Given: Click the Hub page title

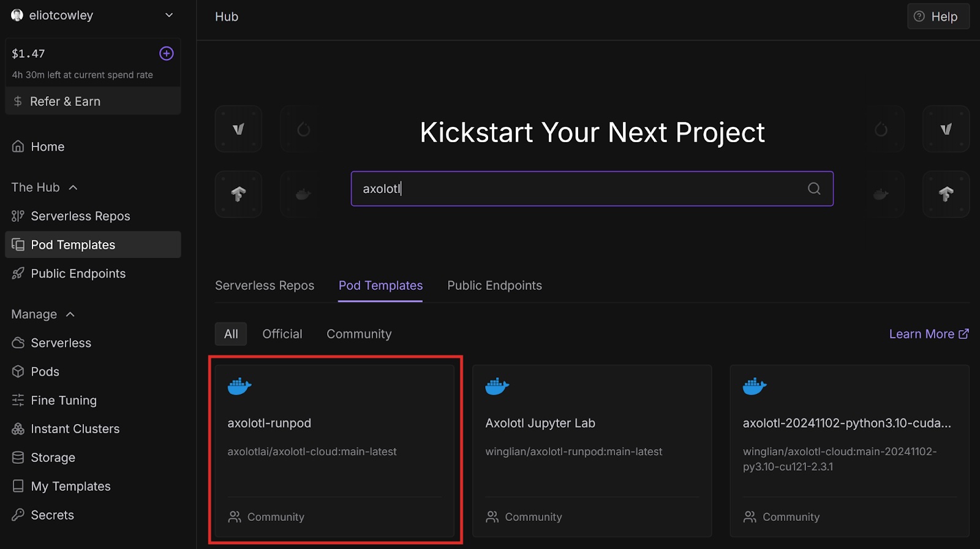Looking at the screenshot, I should tap(227, 17).
